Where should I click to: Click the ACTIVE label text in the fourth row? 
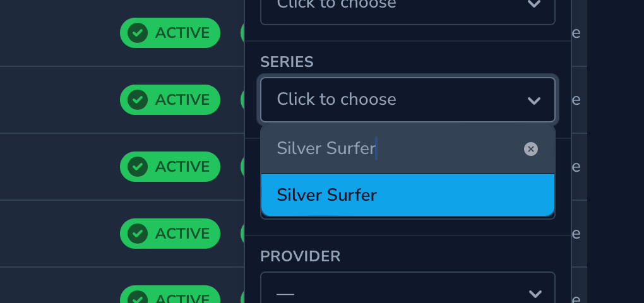click(x=182, y=234)
